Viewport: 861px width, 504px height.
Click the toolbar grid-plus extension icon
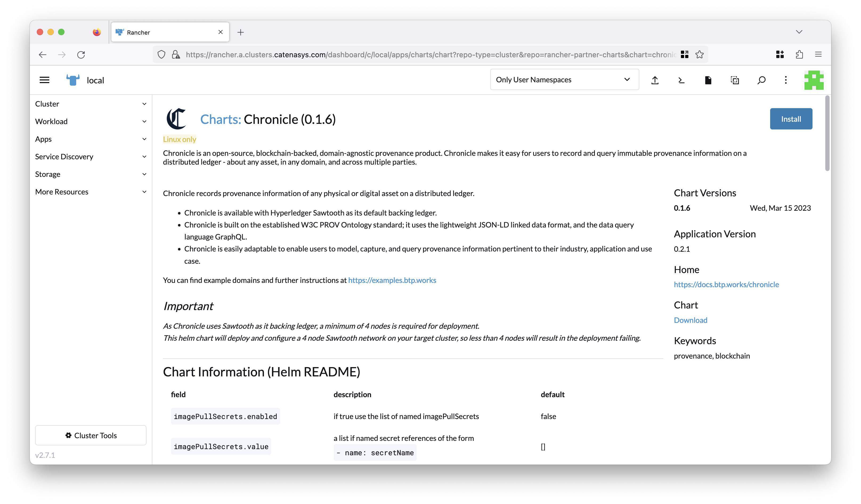tap(780, 55)
